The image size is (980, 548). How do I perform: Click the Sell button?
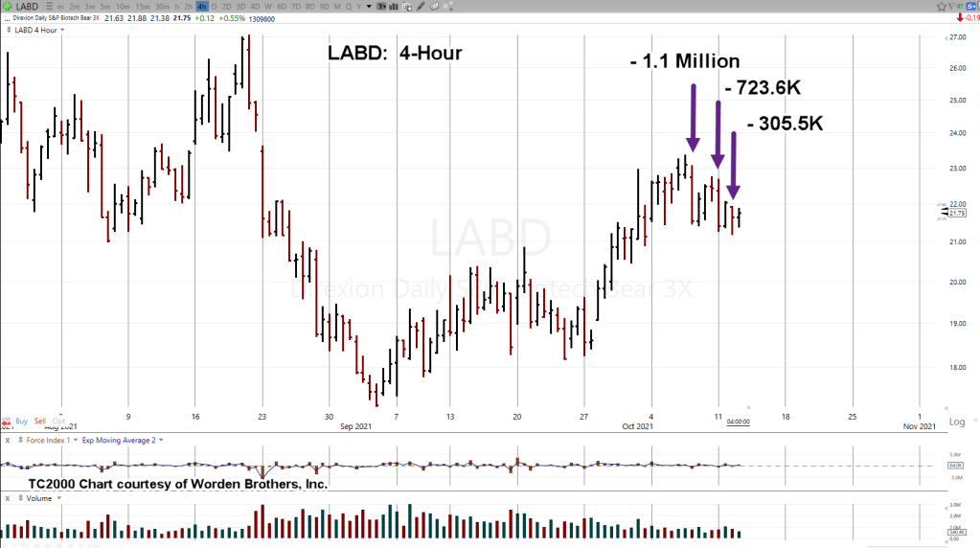click(x=39, y=421)
